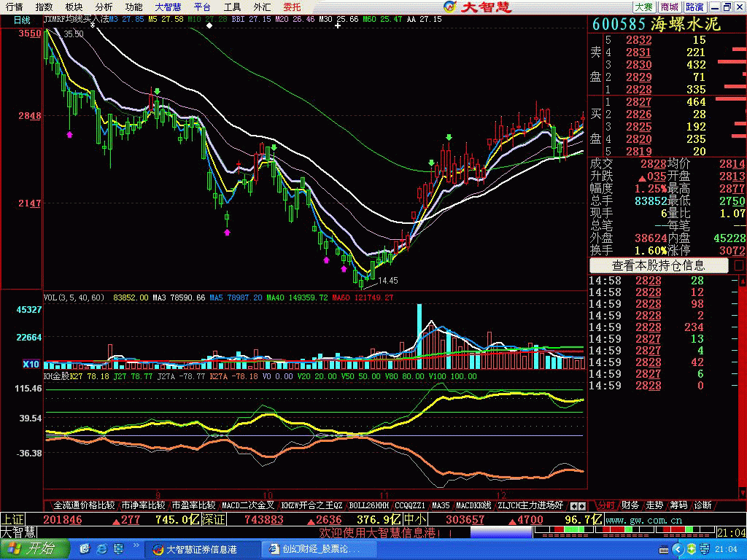Viewport: 747px width, 560px height.
Task: Click the keyboard tray icon
Action: (x=664, y=550)
